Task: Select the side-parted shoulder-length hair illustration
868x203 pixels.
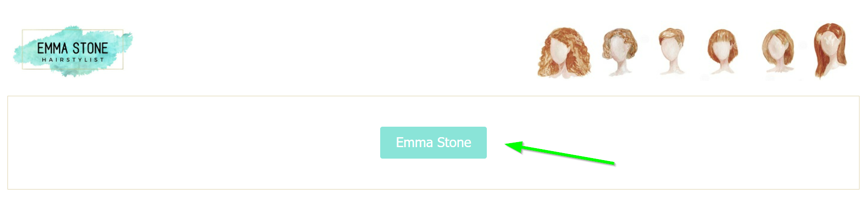Action: [777, 50]
